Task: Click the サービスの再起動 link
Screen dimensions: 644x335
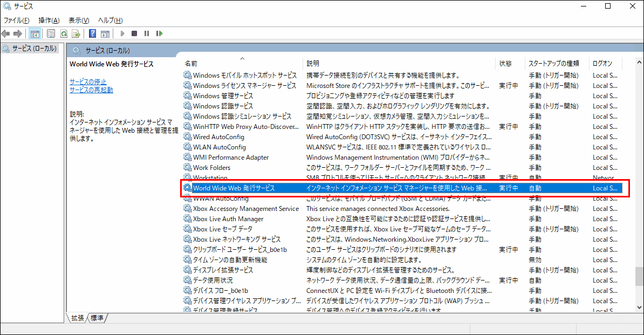Action: (91, 90)
